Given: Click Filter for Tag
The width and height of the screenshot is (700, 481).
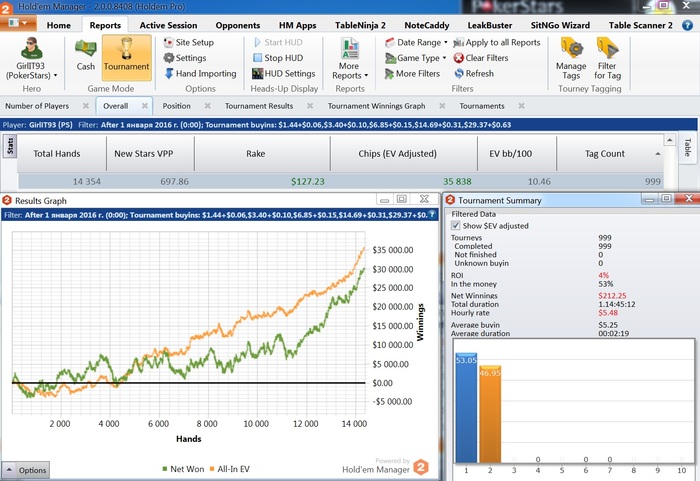Looking at the screenshot, I should click(607, 59).
